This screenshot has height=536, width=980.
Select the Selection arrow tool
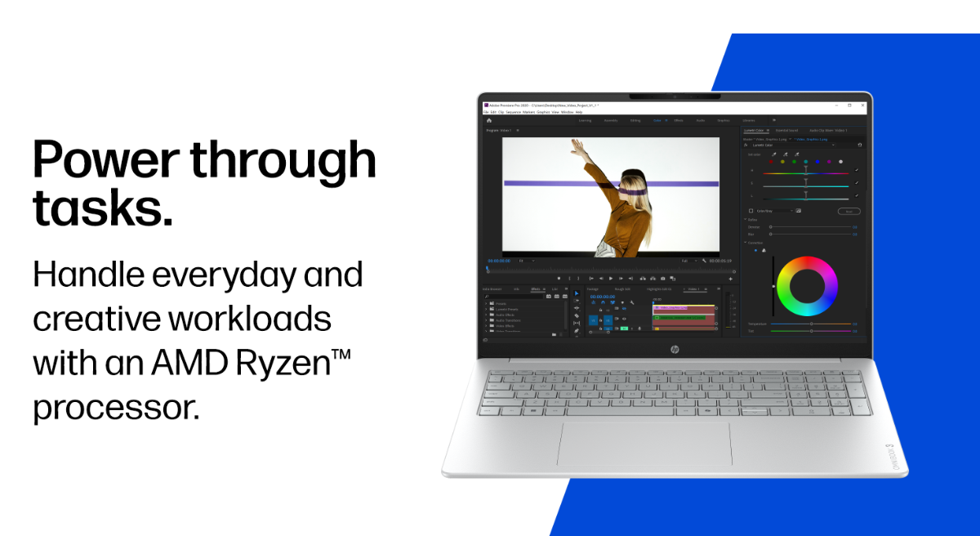(x=577, y=293)
